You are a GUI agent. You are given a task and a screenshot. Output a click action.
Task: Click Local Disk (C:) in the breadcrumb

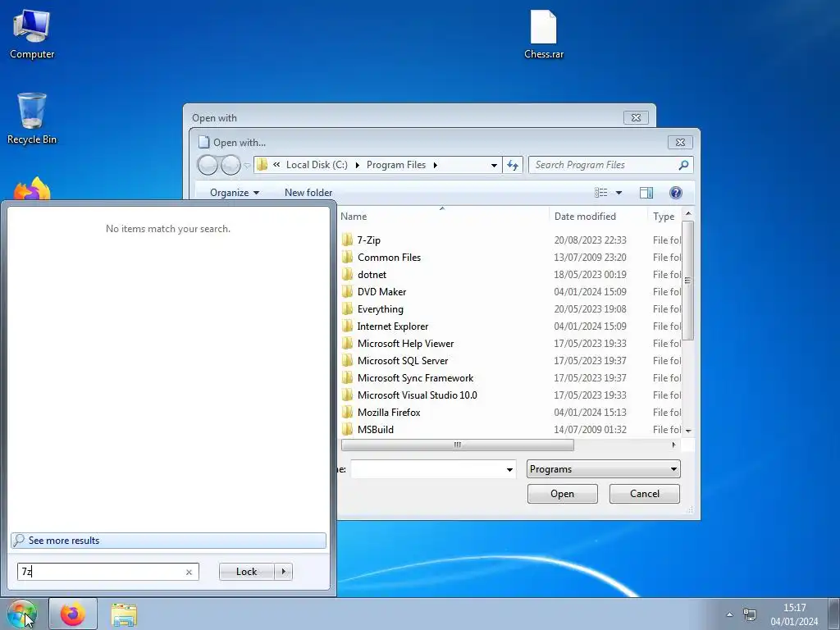(317, 165)
